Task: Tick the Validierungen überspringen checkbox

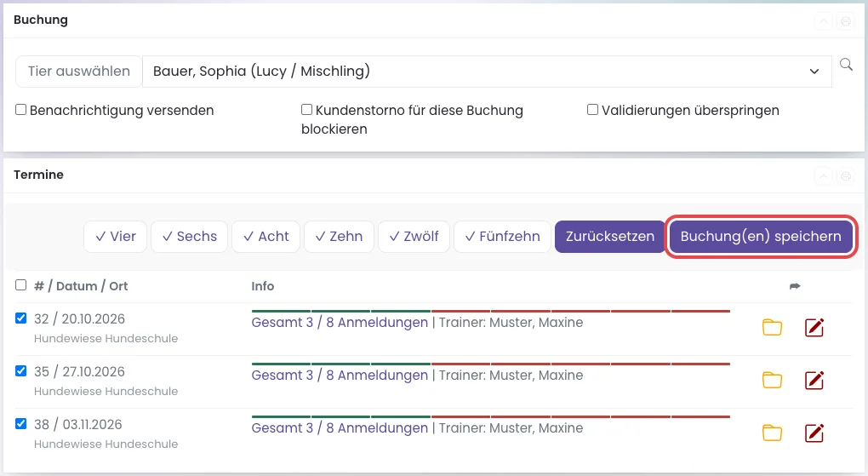Action: click(x=592, y=110)
